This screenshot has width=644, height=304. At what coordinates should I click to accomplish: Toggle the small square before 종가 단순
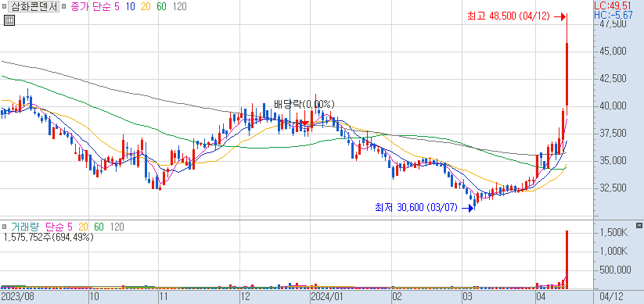pos(64,6)
